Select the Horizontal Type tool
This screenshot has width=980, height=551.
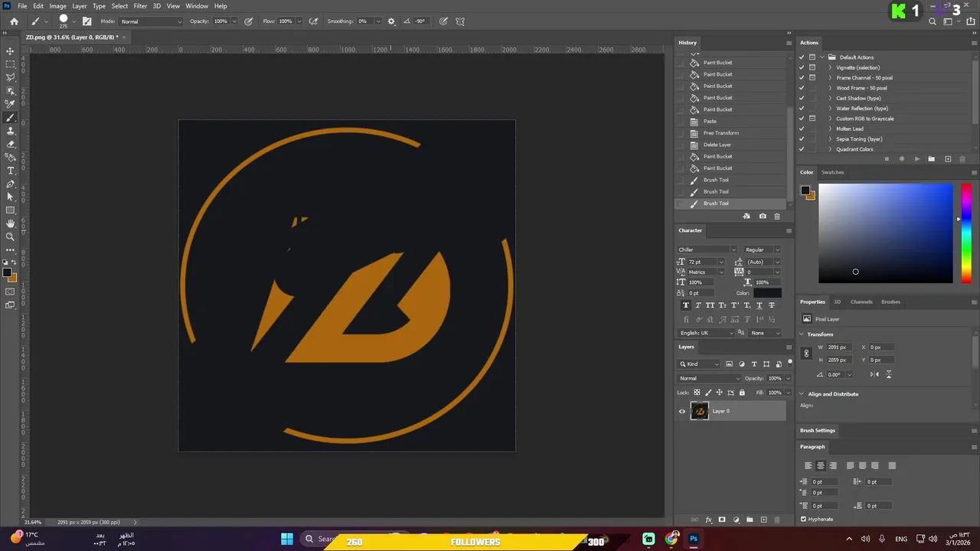click(x=10, y=171)
